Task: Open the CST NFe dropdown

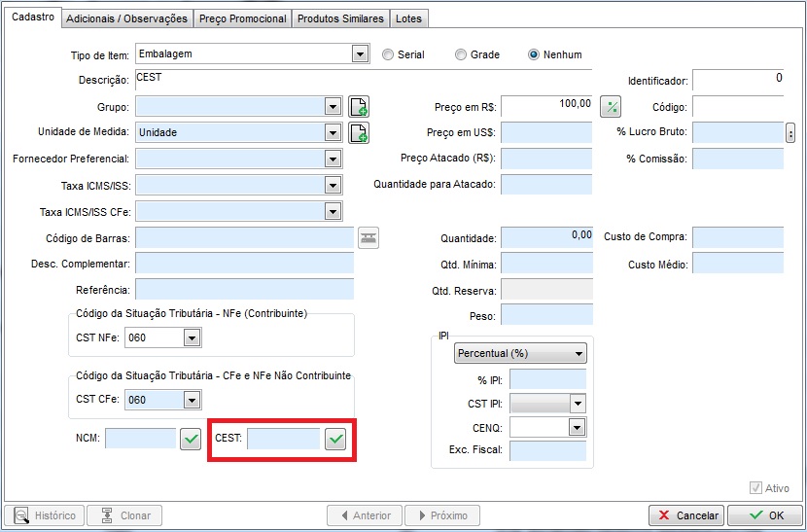Action: point(192,338)
